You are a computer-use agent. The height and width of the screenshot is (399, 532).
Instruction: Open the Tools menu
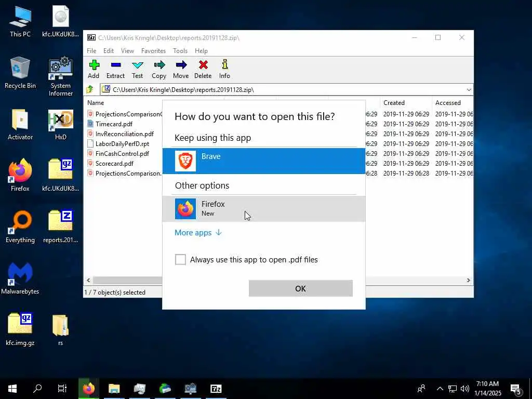pyautogui.click(x=180, y=51)
